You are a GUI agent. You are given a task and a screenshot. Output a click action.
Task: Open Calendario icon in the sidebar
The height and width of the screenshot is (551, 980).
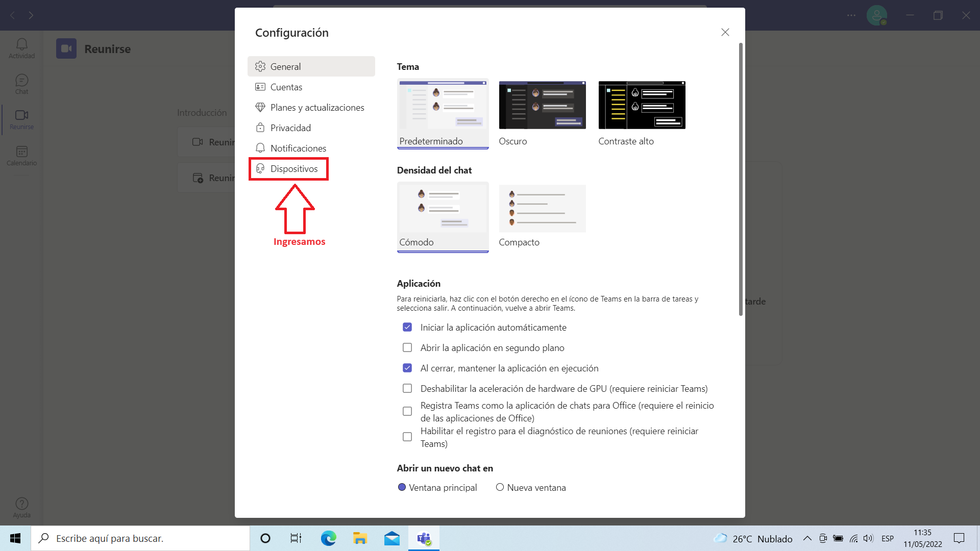click(21, 156)
